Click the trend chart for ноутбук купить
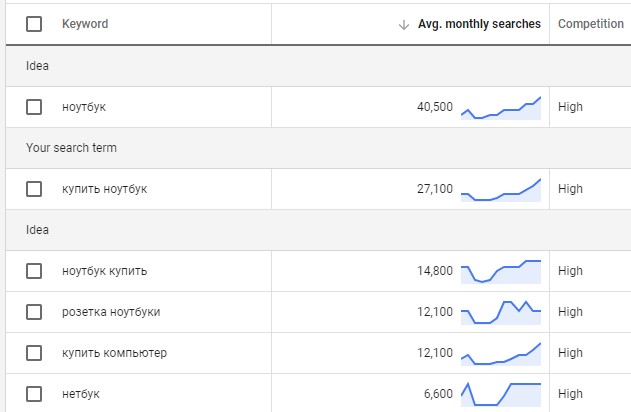The width and height of the screenshot is (631, 412). 500,271
